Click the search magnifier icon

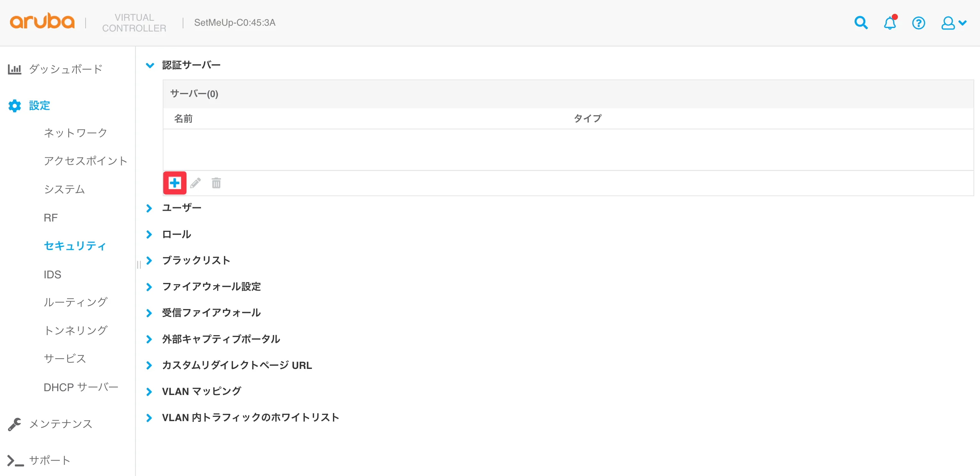tap(861, 23)
